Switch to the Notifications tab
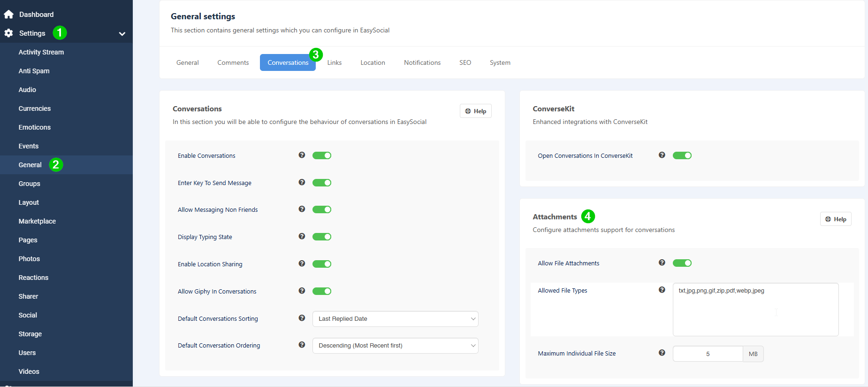 (x=422, y=62)
